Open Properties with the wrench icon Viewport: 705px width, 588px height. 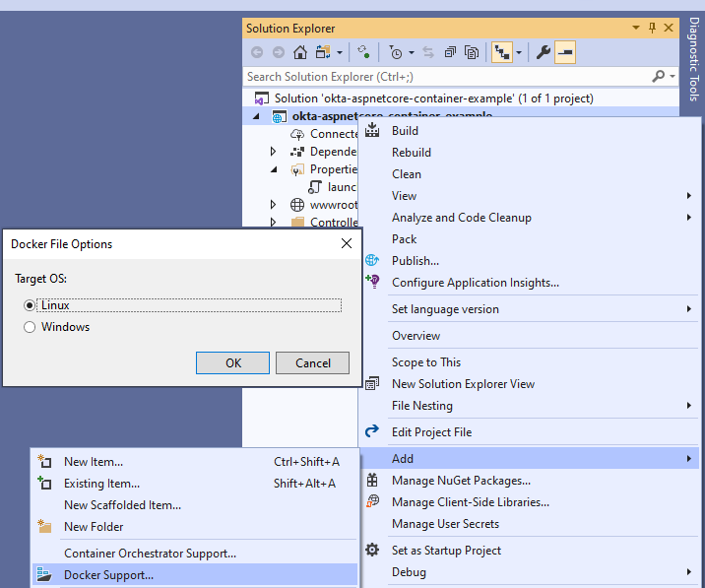coord(543,52)
